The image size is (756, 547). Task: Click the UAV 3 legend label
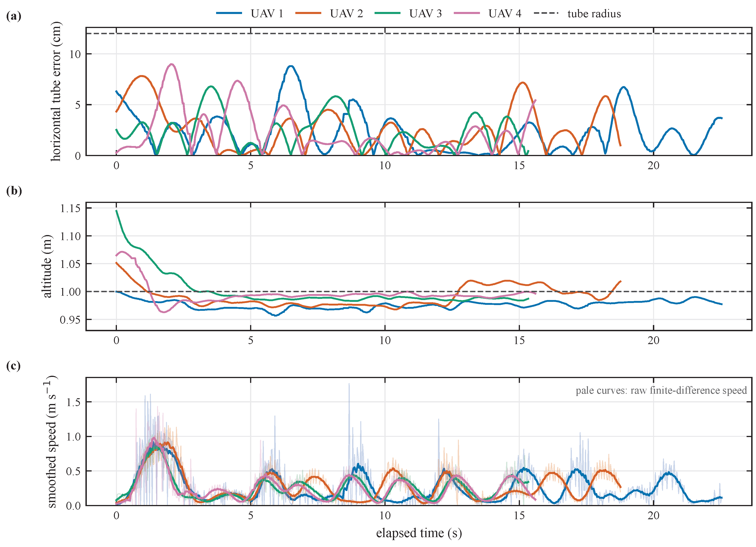tap(425, 14)
